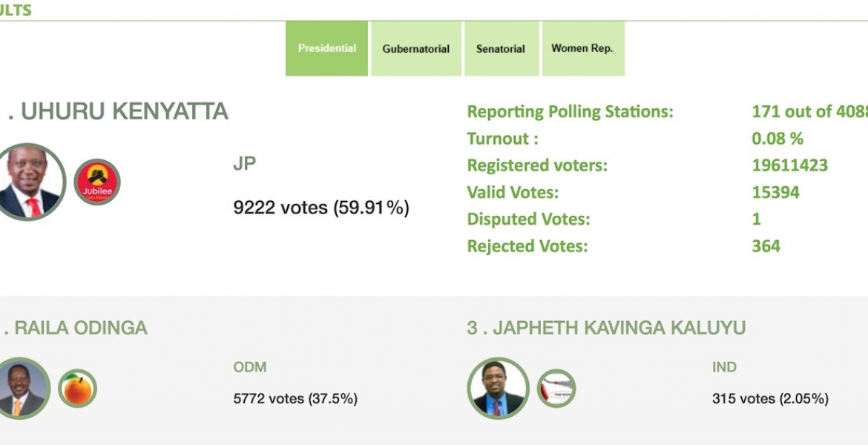Screen dimensions: 868x445
Task: Click Japheth Kaluyu's portrait photo
Action: (x=497, y=386)
